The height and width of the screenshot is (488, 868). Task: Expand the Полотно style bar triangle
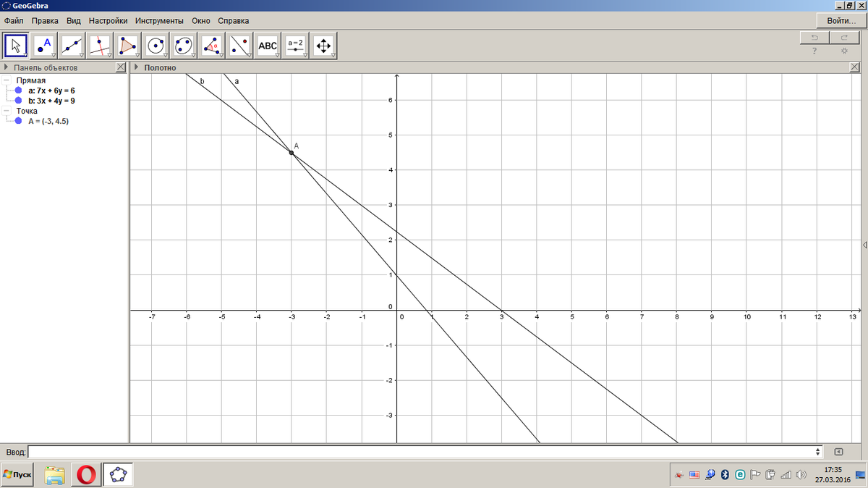[137, 67]
